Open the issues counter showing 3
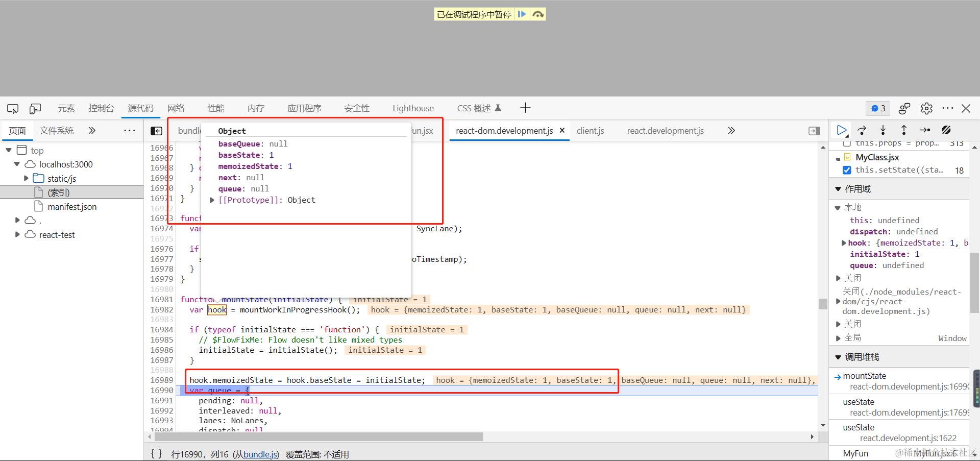Screen dimensions: 980x461 (x=878, y=108)
